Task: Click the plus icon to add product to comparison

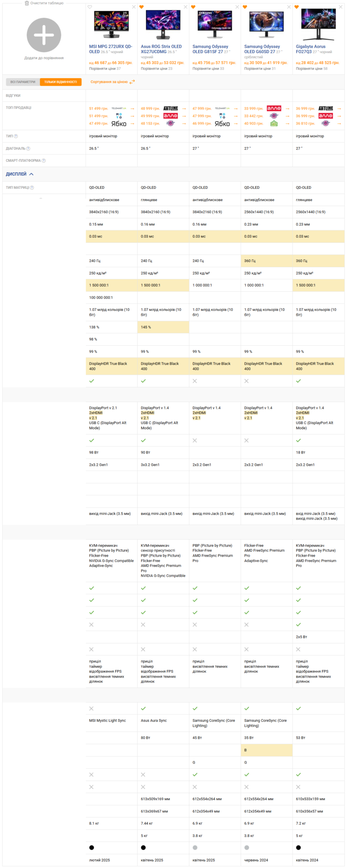Action: [44, 35]
